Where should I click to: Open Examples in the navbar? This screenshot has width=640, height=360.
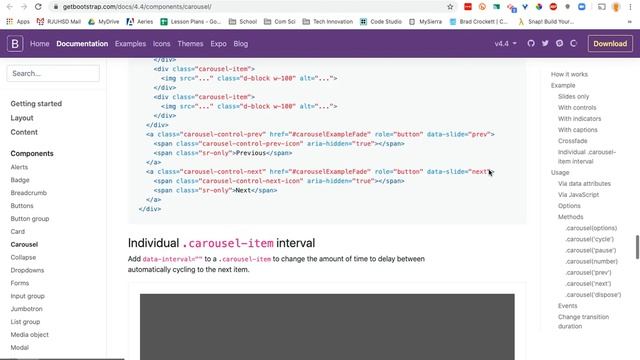[x=130, y=44]
